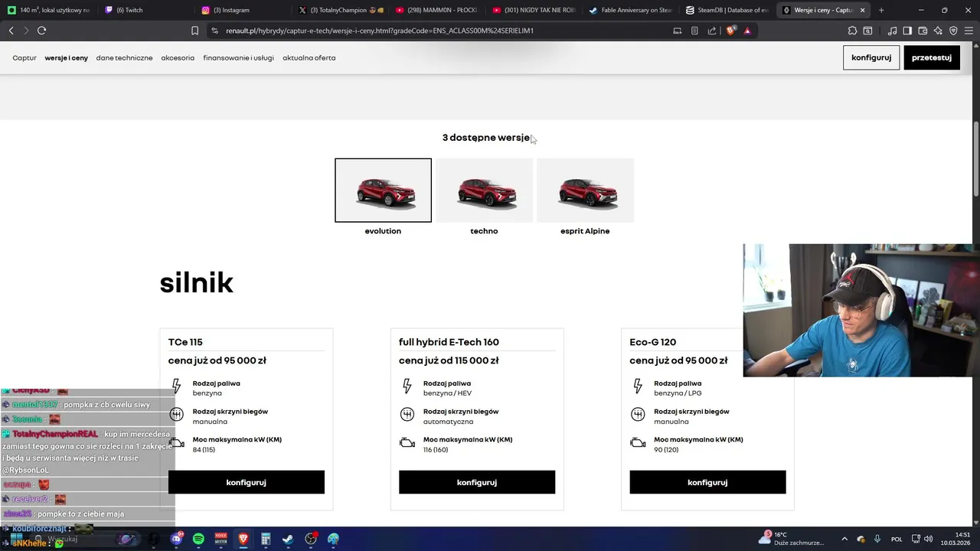980x551 pixels.
Task: Open the reader mode icon in the address bar
Action: pos(694,31)
